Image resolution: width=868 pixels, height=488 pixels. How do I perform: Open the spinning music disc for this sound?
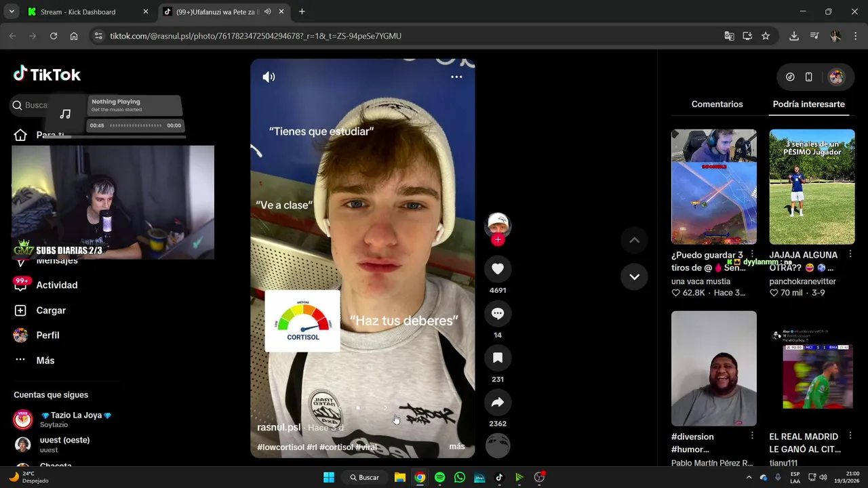click(498, 445)
